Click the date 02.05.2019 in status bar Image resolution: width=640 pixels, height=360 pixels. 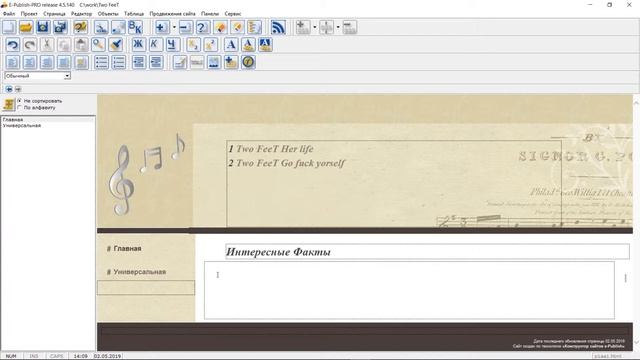click(x=108, y=356)
